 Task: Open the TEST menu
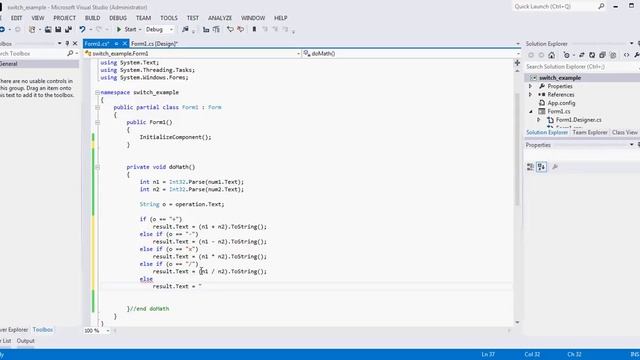[193, 18]
